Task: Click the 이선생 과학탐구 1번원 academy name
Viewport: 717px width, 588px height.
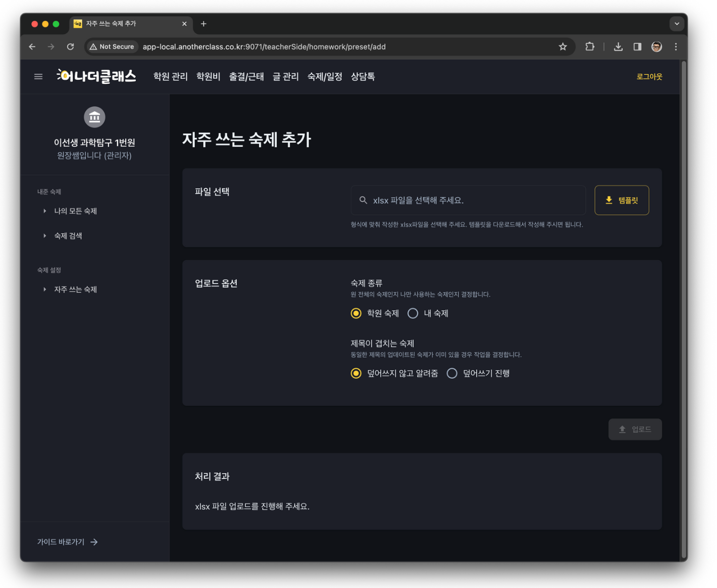Action: point(94,142)
